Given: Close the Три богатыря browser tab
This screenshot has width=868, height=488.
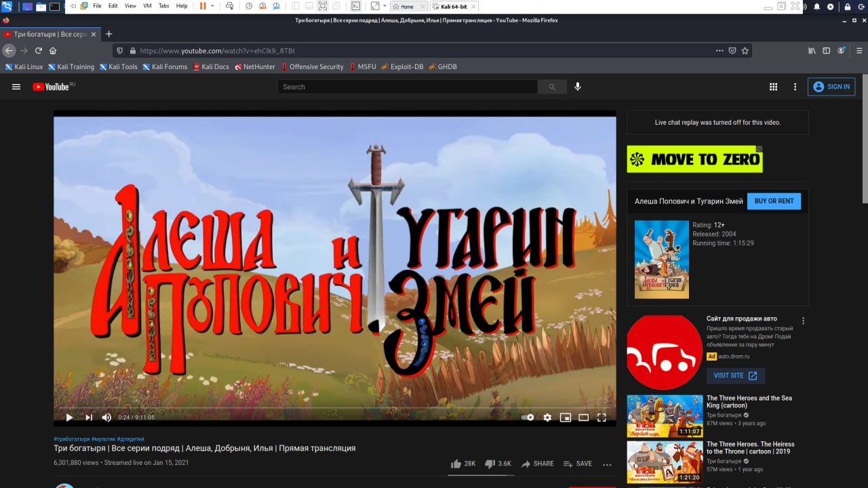Looking at the screenshot, I should pyautogui.click(x=94, y=34).
